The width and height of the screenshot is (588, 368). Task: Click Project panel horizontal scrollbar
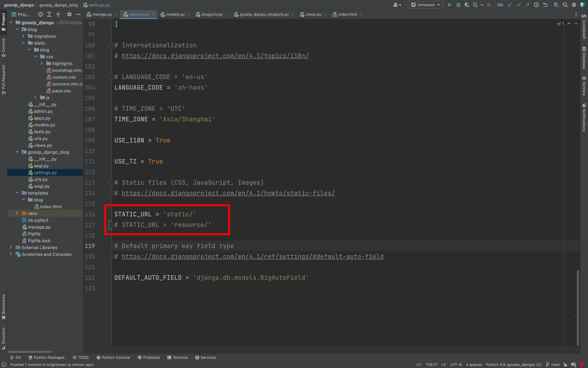[x=30, y=351]
